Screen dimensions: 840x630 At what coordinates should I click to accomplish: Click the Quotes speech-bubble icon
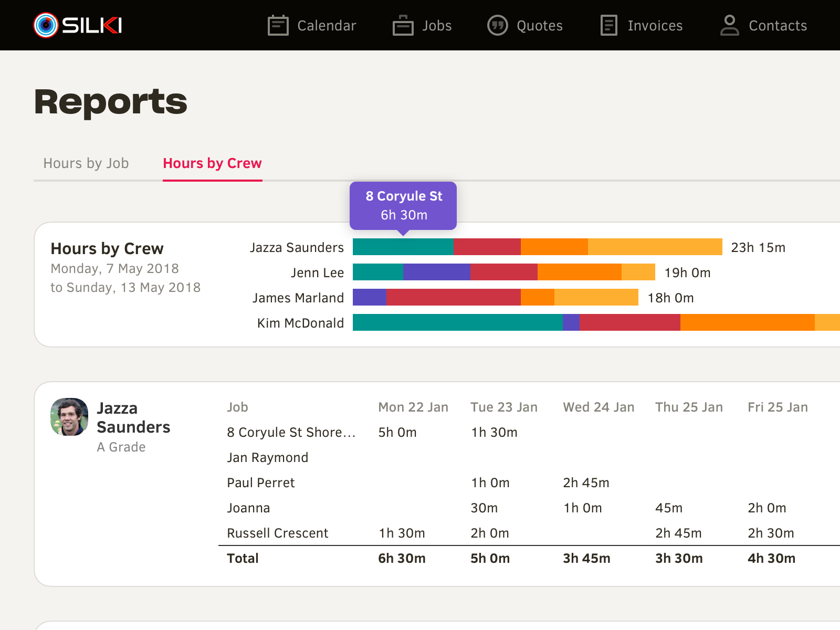[498, 25]
